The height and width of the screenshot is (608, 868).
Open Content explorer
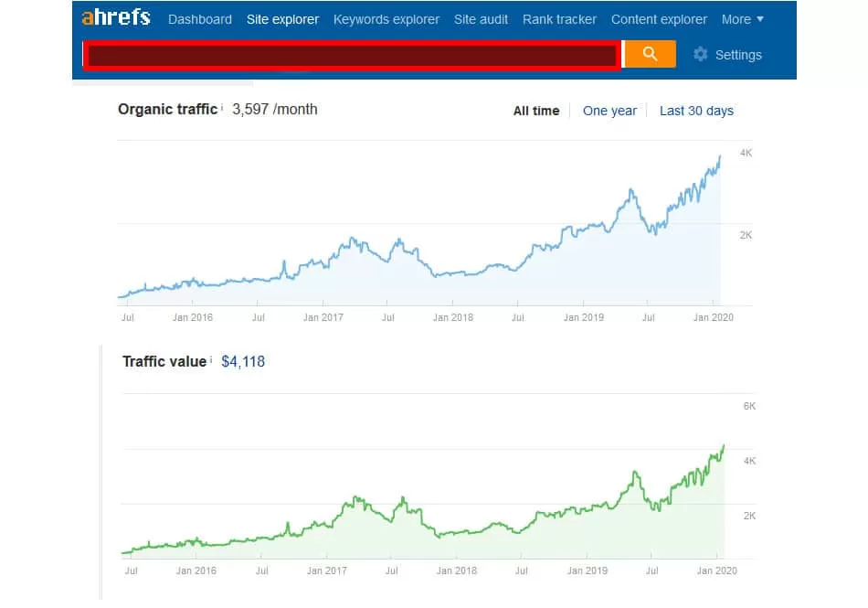(659, 19)
